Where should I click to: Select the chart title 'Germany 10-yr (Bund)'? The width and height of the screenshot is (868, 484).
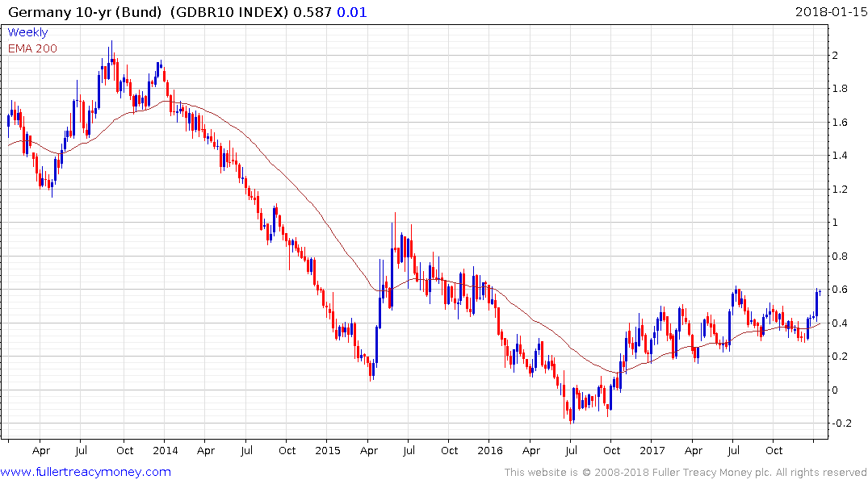pos(86,12)
